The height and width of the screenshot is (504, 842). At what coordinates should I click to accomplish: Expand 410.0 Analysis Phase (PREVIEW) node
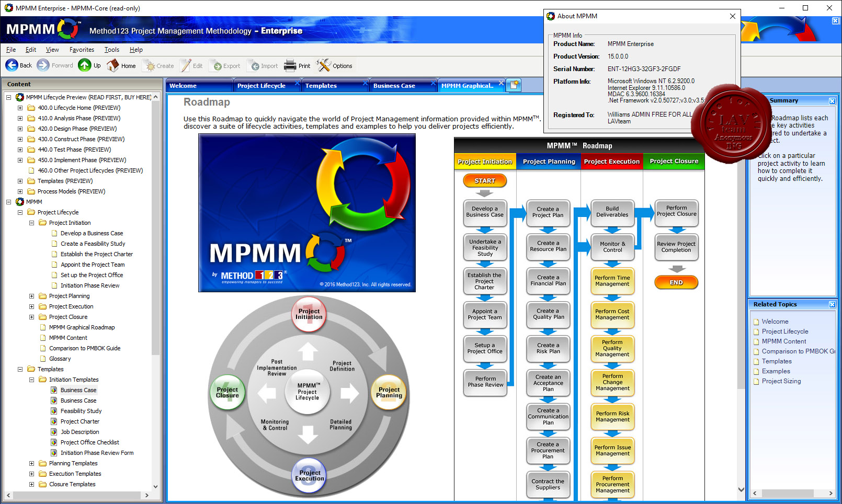(20, 118)
